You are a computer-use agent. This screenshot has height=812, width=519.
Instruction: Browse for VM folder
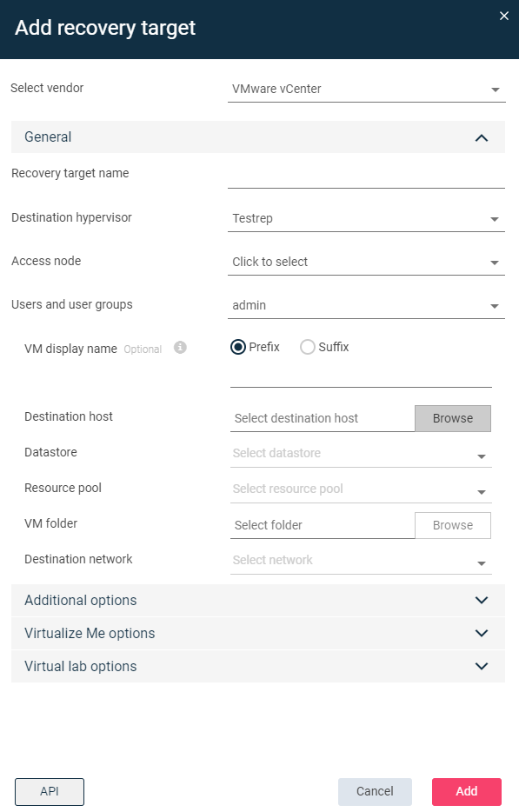[x=453, y=526]
